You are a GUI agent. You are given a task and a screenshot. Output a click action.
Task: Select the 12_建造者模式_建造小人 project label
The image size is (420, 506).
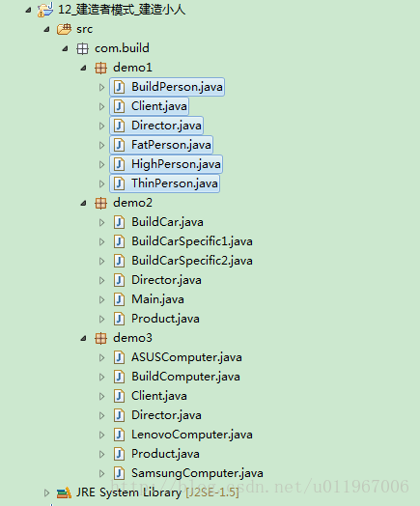point(122,10)
